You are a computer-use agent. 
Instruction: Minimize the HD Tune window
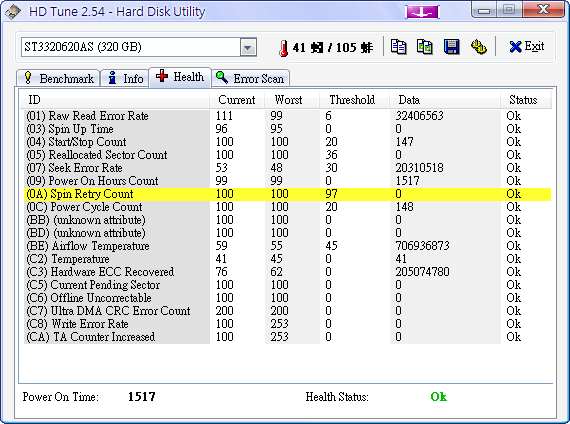484,10
